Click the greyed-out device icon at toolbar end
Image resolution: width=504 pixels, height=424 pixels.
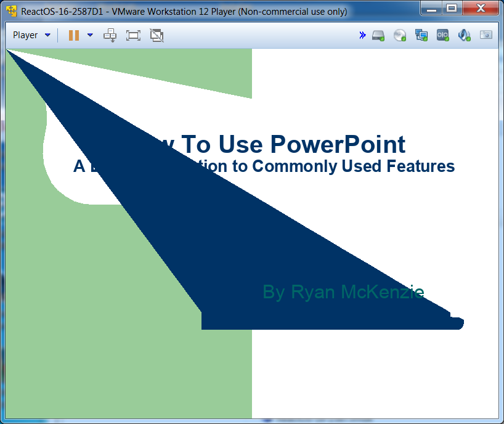(486, 35)
